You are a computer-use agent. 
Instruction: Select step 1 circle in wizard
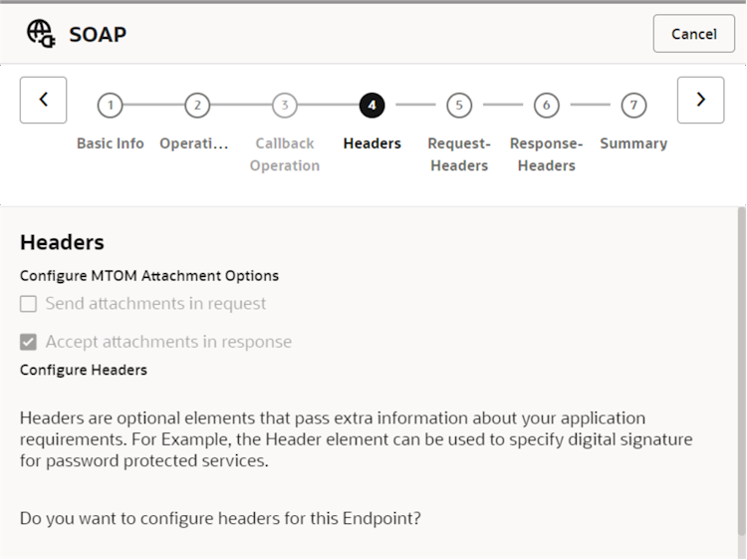pos(110,105)
